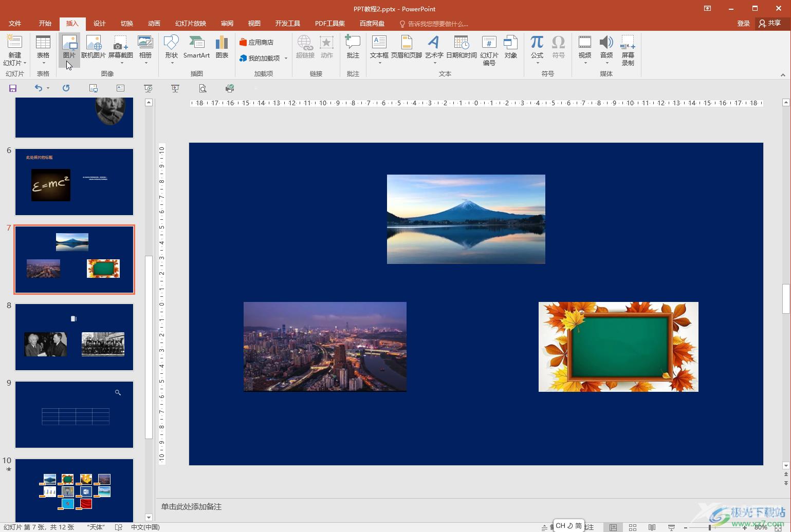
Task: Open the undo history dropdown arrow
Action: pyautogui.click(x=48, y=88)
